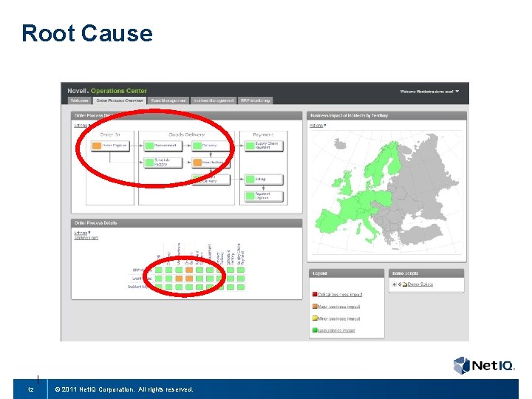Click the Legend panel header
Screen dimensions: 532x399
[x=347, y=273]
